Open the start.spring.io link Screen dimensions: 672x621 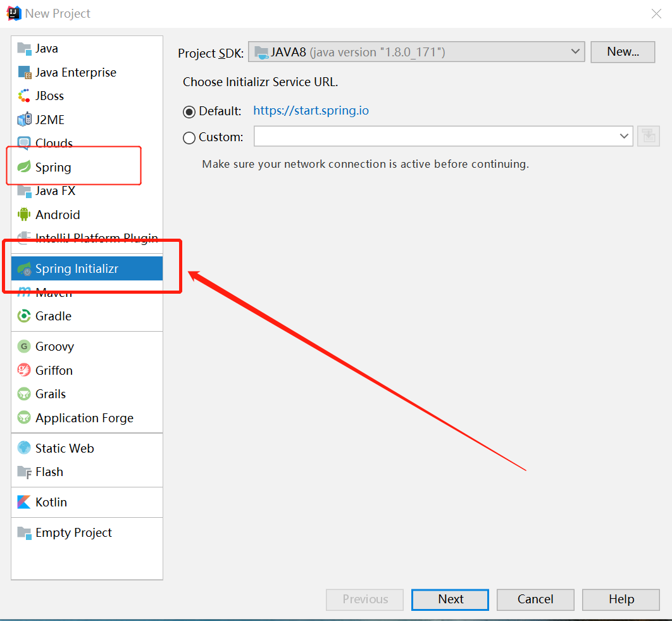[311, 111]
